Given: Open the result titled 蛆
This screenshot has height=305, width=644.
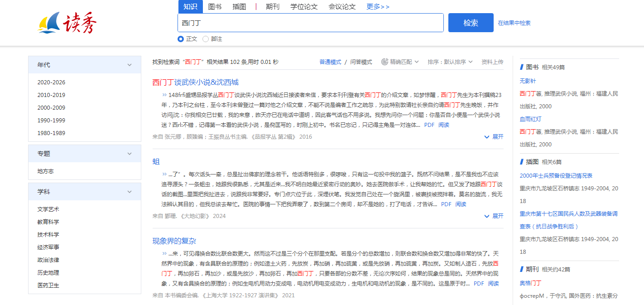Looking at the screenshot, I should point(156,161).
